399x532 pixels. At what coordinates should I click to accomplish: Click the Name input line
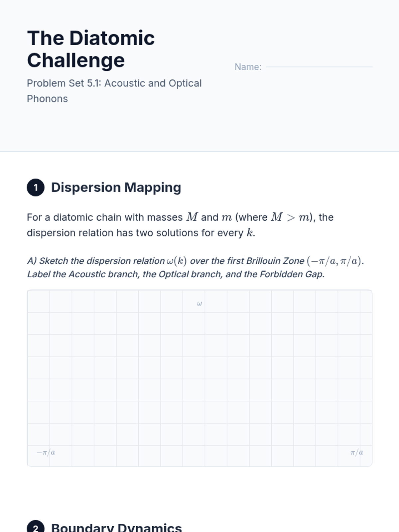coord(319,66)
